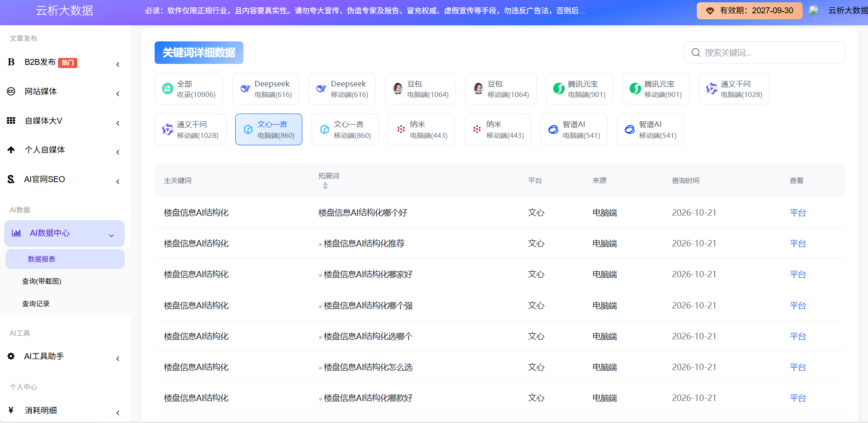Select the 通义千问 移动端(1028) filter
Screen dimensions: 868x423
[x=190, y=130]
